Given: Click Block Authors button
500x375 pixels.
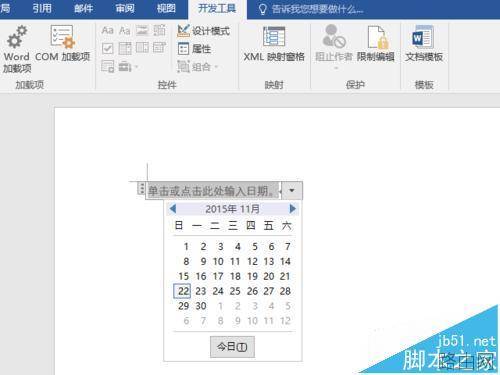Looking at the screenshot, I should coord(334,47).
